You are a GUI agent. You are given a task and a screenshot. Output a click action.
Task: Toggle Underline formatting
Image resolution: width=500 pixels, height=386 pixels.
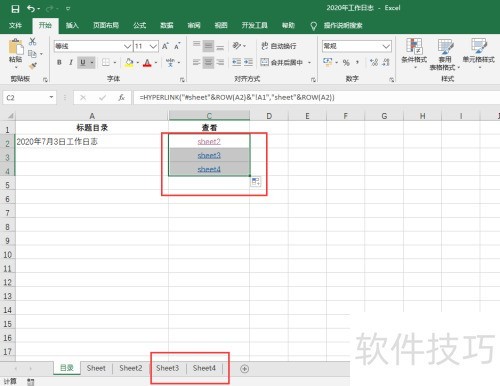pyautogui.click(x=83, y=62)
